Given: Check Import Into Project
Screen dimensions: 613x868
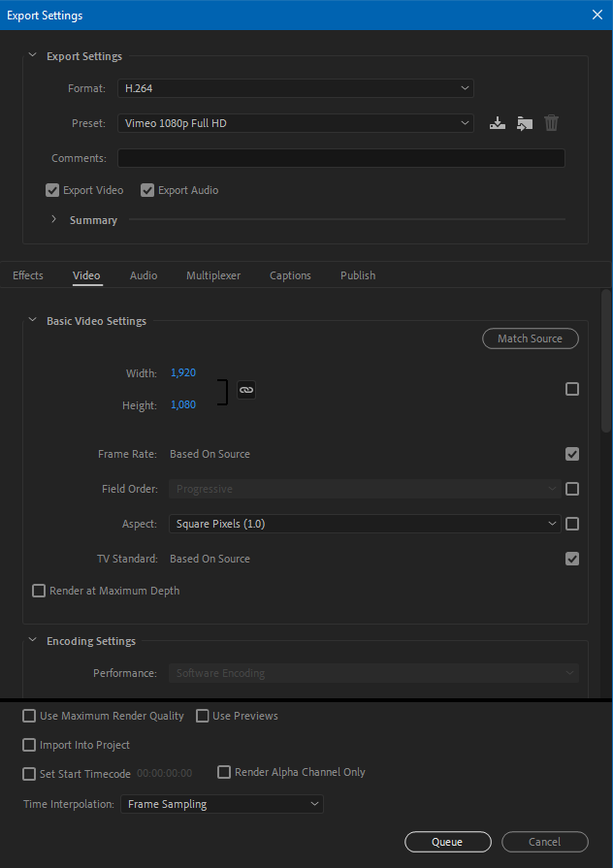Looking at the screenshot, I should point(29,745).
